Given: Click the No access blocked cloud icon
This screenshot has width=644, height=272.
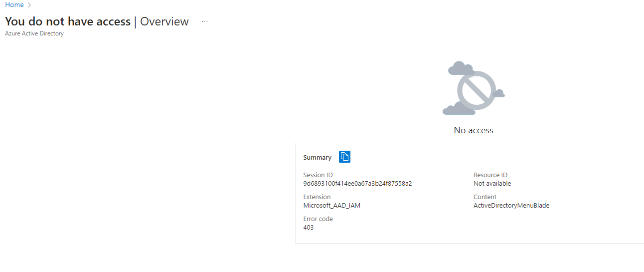Looking at the screenshot, I should pos(474,88).
